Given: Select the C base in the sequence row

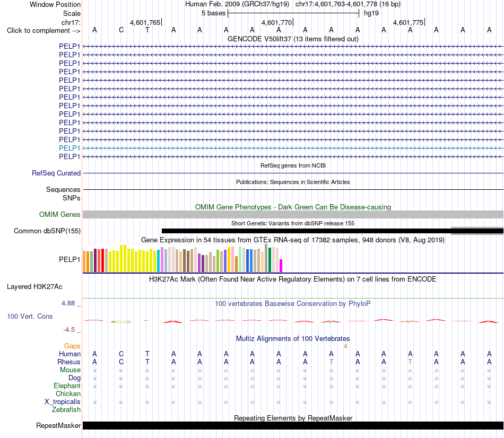Looking at the screenshot, I should [x=121, y=30].
